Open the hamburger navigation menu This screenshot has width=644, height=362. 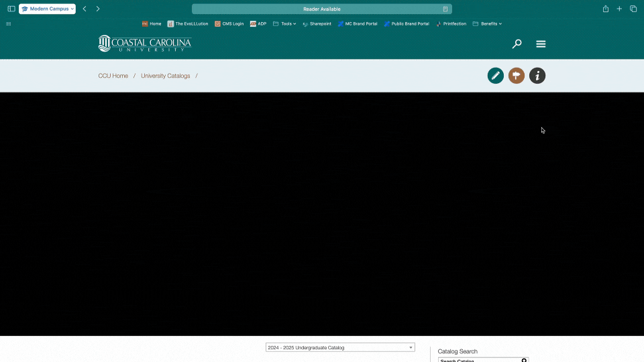pyautogui.click(x=541, y=44)
